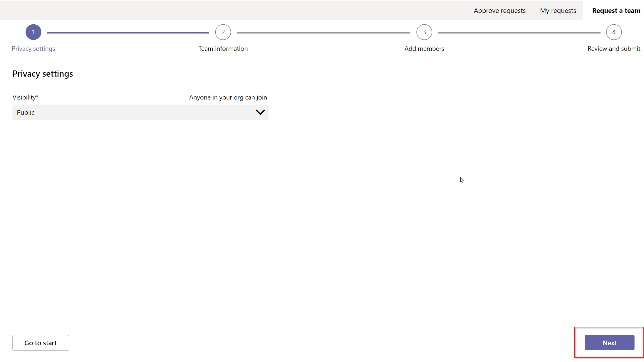The image size is (644, 362).
Task: Click the step 1 circle for Privacy settings
Action: point(33,32)
